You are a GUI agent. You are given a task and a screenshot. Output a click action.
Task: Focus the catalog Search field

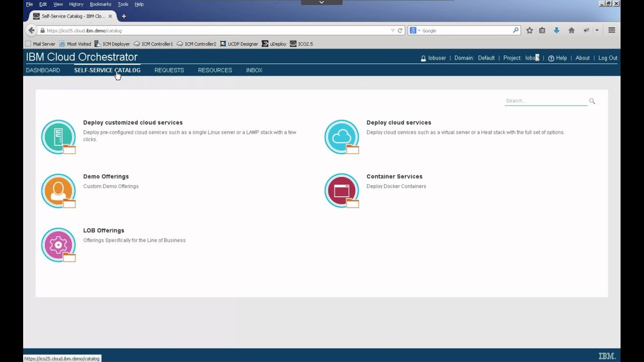pos(546,101)
